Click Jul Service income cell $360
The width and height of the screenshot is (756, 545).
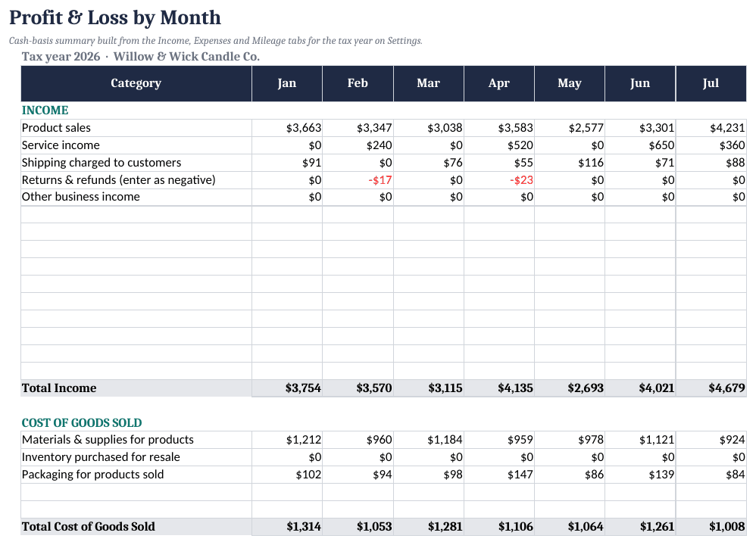pos(711,145)
